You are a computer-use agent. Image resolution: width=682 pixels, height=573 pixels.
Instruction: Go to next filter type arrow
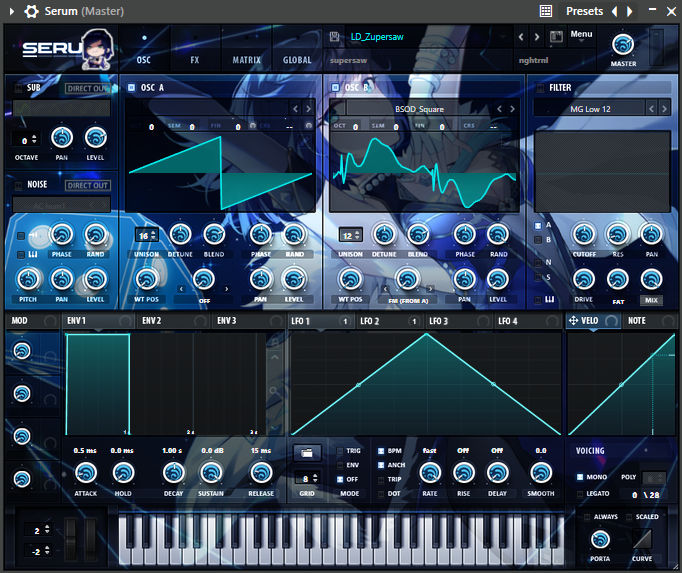pos(664,109)
